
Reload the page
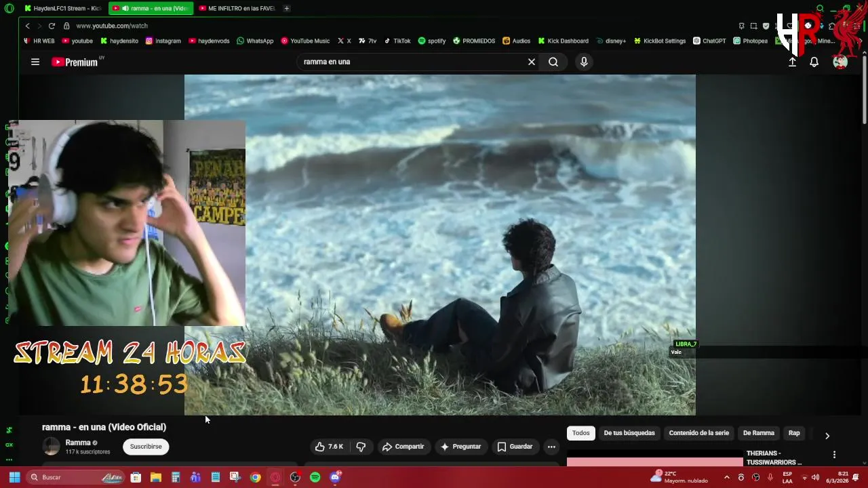pyautogui.click(x=52, y=26)
